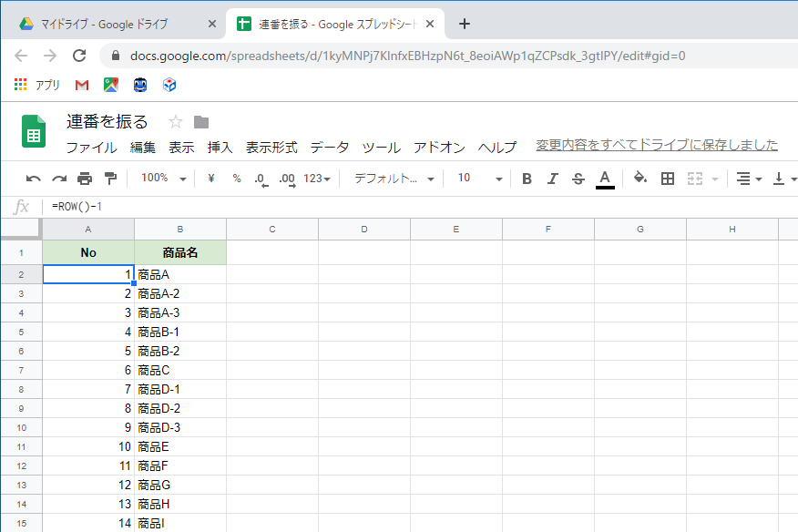Toggle bold formatting

(x=526, y=179)
